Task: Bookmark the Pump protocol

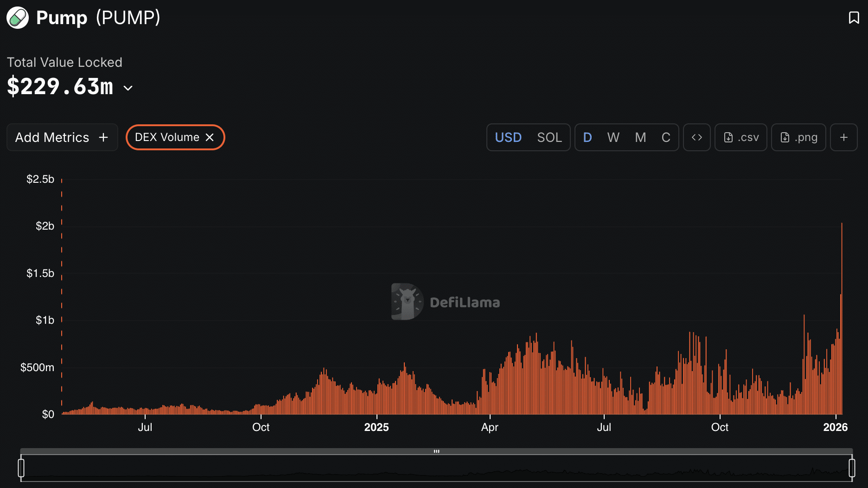Action: (854, 18)
